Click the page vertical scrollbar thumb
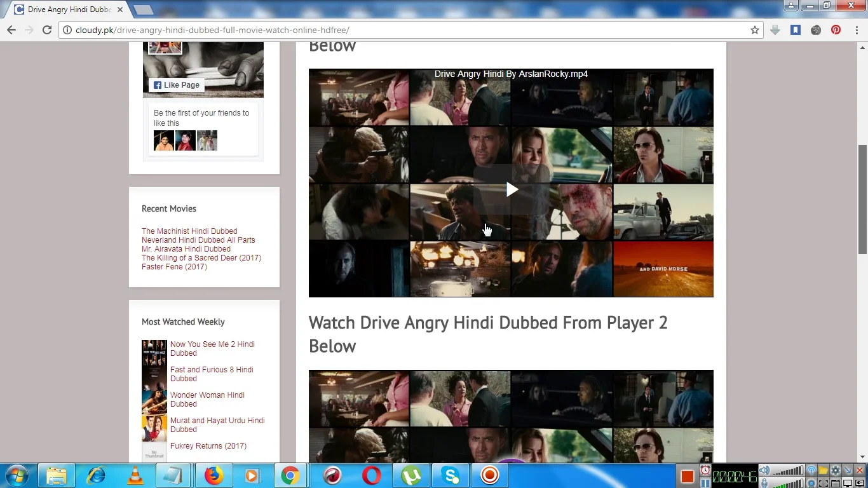 [x=862, y=200]
